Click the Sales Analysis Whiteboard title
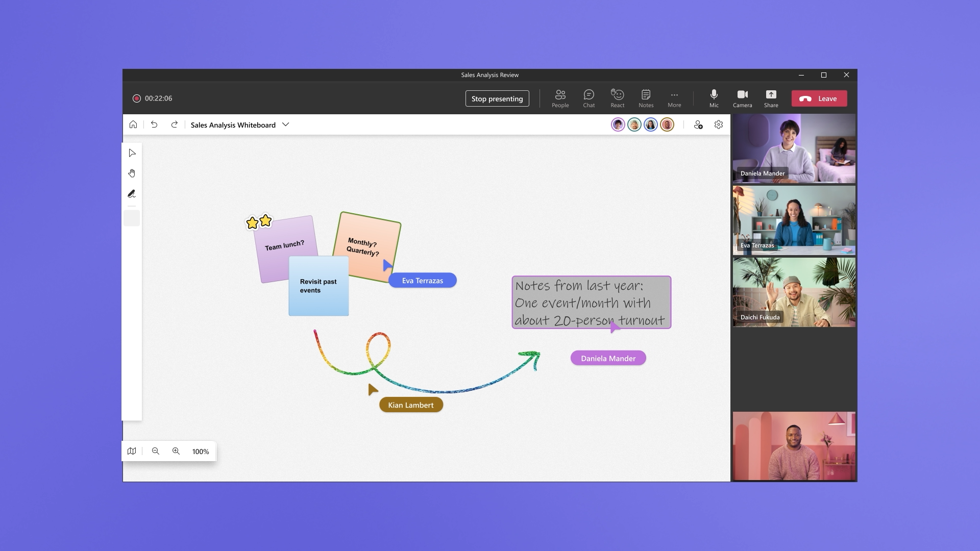 coord(233,125)
